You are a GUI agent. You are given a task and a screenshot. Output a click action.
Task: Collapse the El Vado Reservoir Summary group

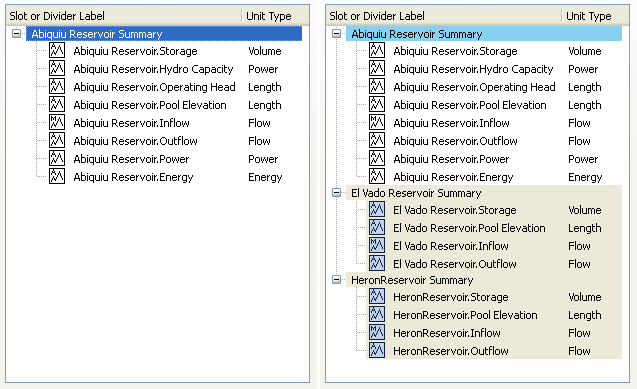coord(336,192)
